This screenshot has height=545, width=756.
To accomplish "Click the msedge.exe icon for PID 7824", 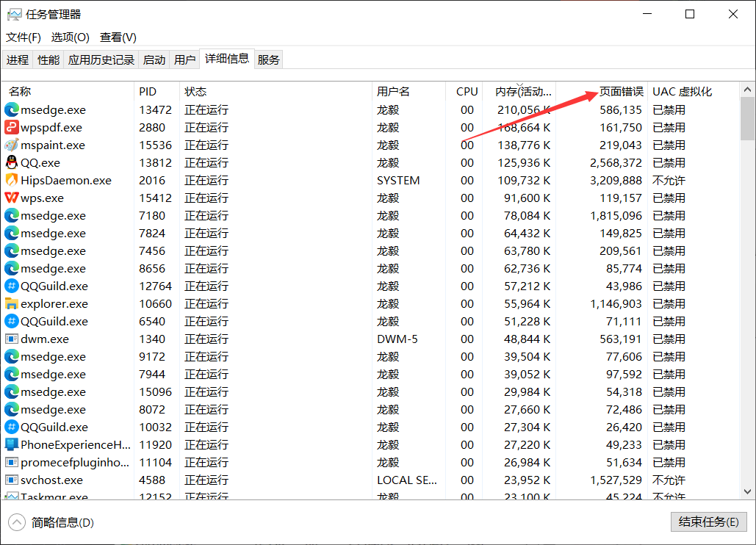I will (x=12, y=234).
